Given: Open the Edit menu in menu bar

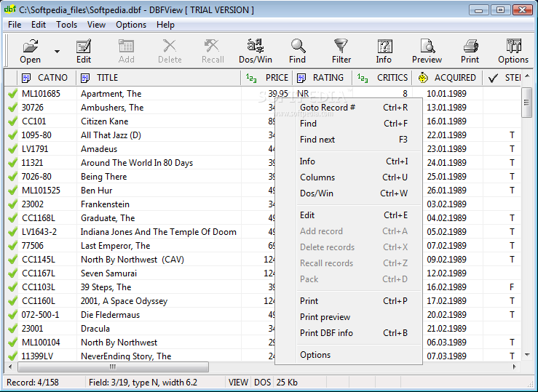Looking at the screenshot, I should tap(39, 25).
